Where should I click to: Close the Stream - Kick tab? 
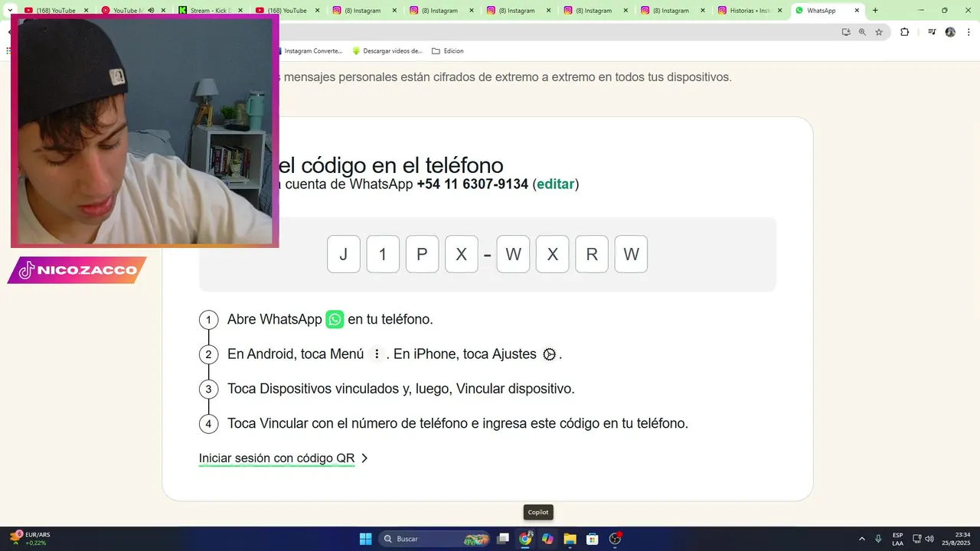tap(240, 11)
